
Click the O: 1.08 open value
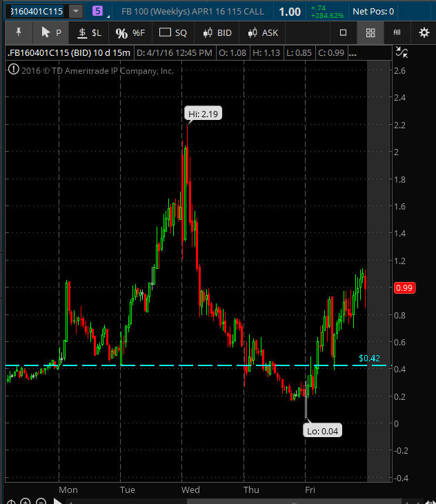(232, 52)
